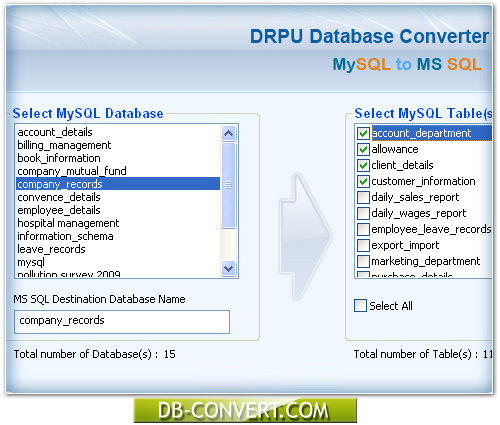Uncheck the client_details checkbox
Screen dimensions: 500x425
click(363, 165)
